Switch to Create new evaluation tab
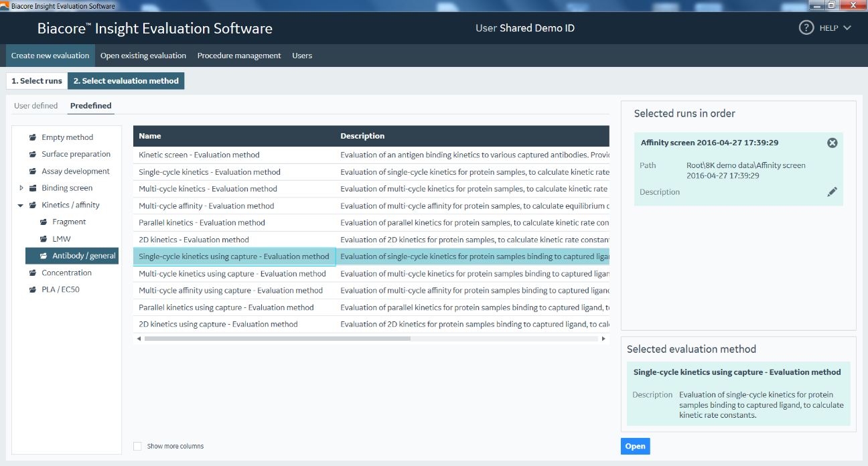868x466 pixels. pyautogui.click(x=50, y=56)
